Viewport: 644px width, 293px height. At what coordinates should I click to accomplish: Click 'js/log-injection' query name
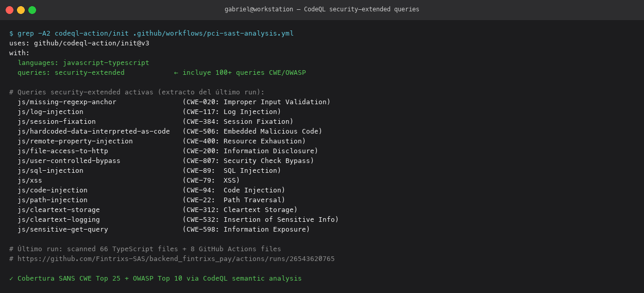[50, 112]
